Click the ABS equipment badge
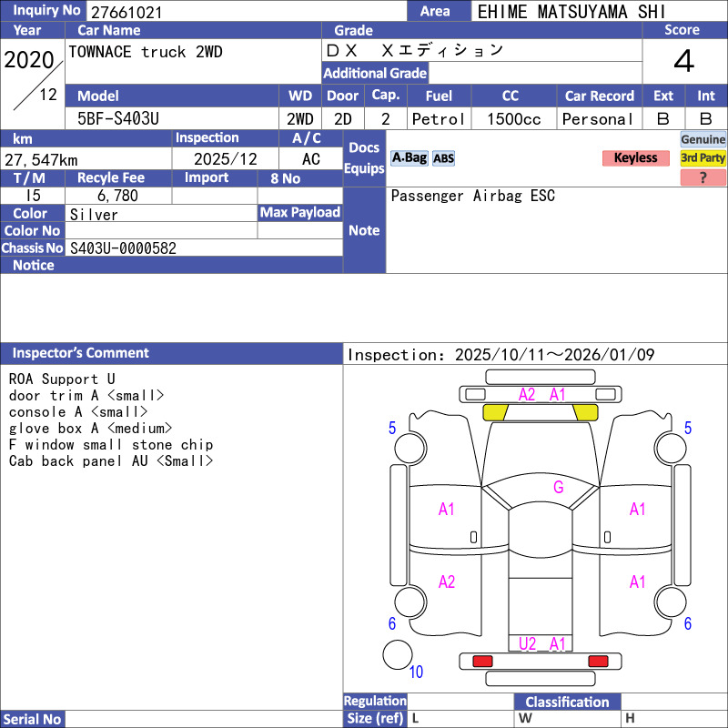728x728 pixels. pos(443,158)
